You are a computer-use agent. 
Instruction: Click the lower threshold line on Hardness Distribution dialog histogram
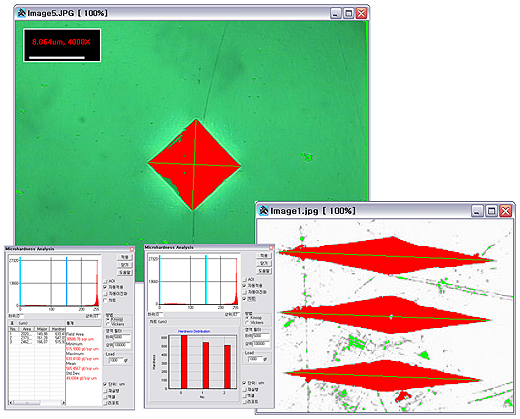[x=160, y=280]
